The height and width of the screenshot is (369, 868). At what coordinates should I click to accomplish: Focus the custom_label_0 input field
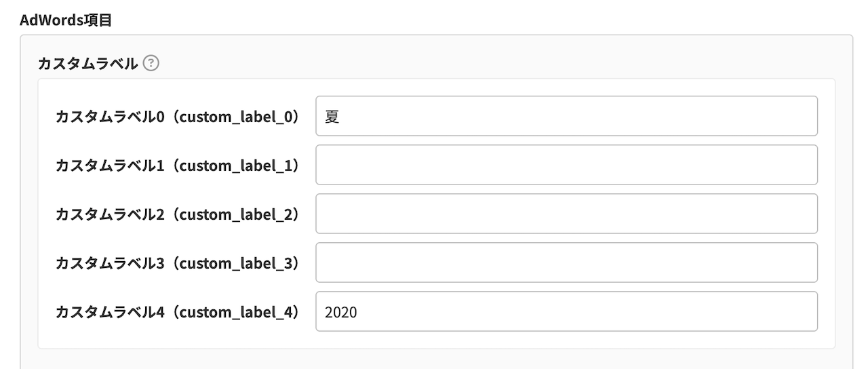click(566, 116)
